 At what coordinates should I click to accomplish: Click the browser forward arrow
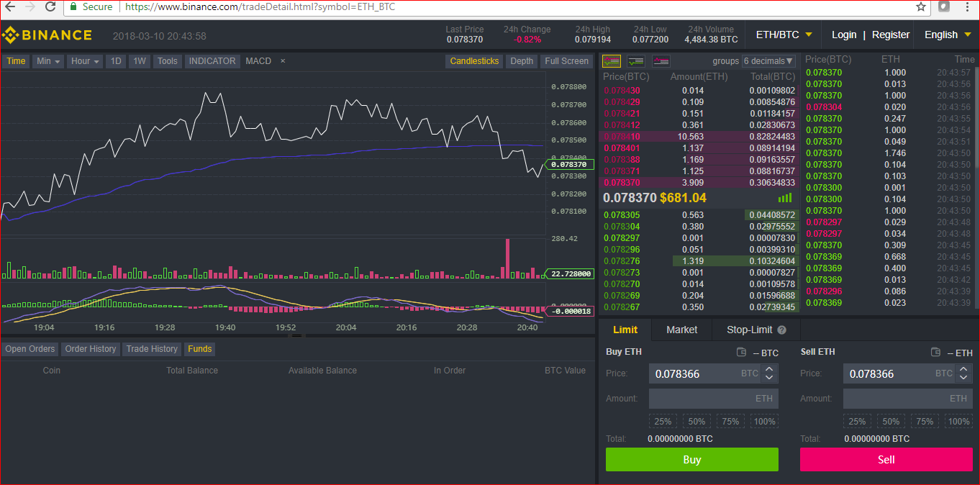tap(30, 7)
